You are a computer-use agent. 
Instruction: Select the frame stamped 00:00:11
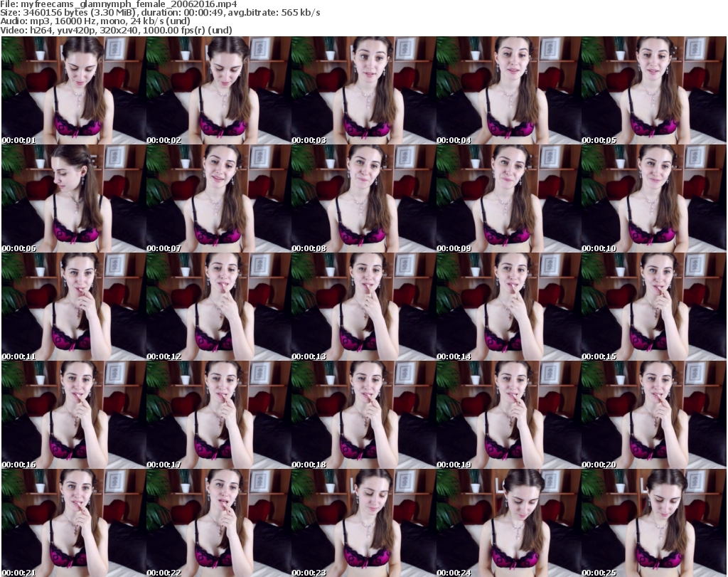pyautogui.click(x=73, y=307)
